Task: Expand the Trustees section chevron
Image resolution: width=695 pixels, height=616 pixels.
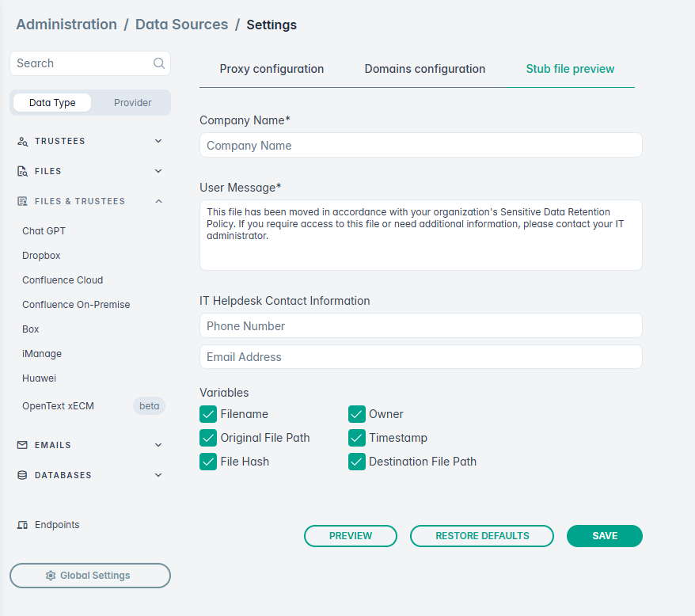Action: click(x=158, y=141)
